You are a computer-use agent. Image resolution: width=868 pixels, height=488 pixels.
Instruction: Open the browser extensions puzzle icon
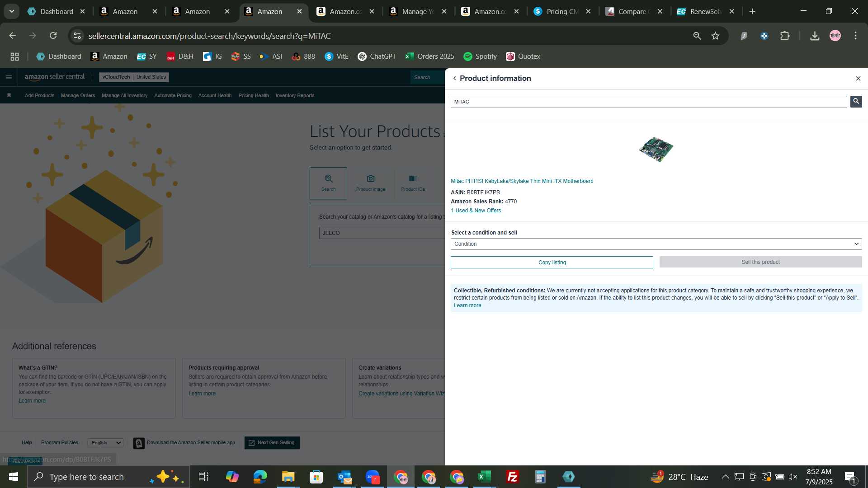[785, 36]
